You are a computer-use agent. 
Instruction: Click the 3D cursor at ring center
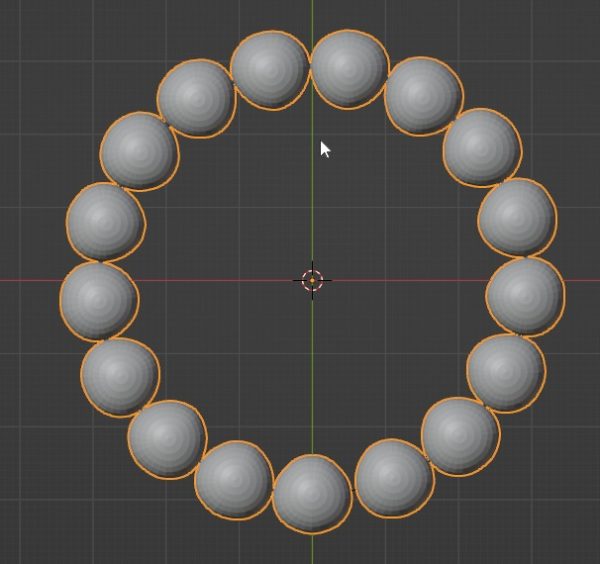pos(312,280)
